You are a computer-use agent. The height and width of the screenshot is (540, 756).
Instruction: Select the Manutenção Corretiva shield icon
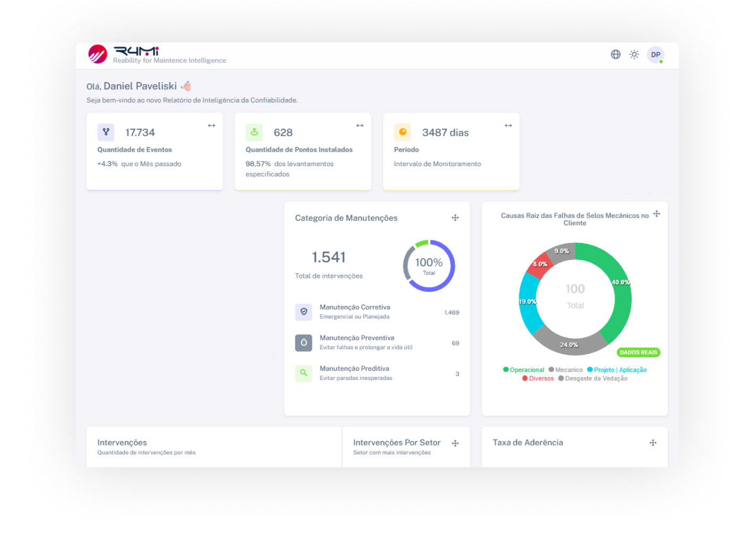click(303, 312)
